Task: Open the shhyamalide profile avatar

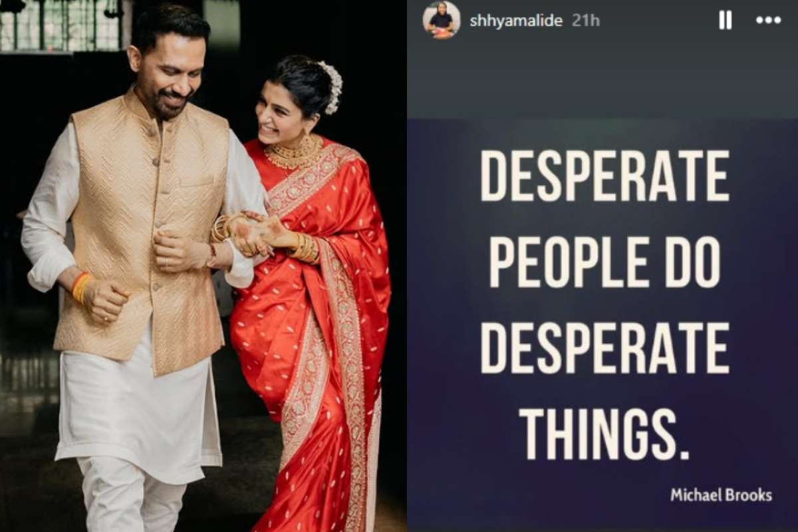Action: tap(442, 20)
